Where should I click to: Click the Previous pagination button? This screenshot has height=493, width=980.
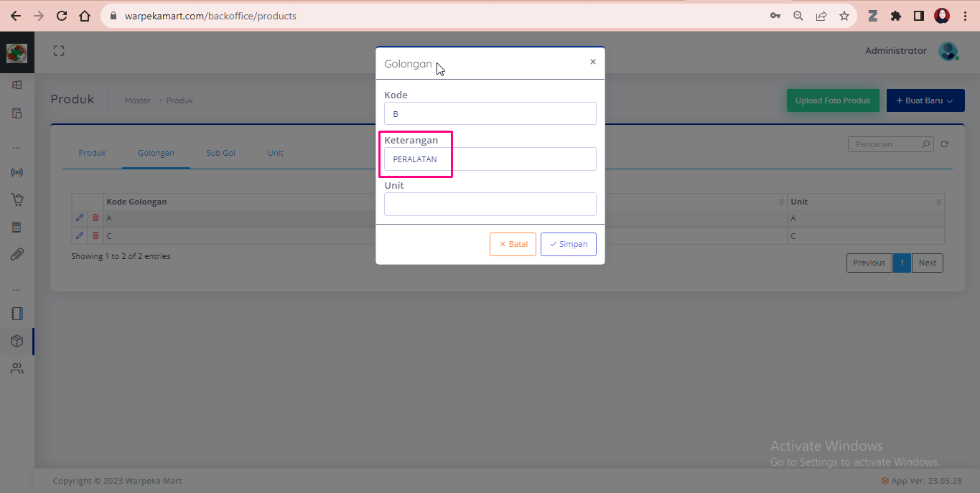(869, 263)
